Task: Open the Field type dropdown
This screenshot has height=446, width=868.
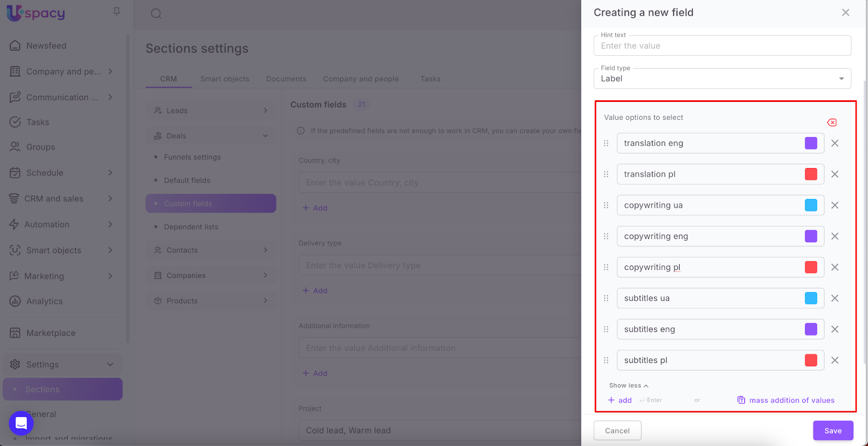Action: coord(722,79)
